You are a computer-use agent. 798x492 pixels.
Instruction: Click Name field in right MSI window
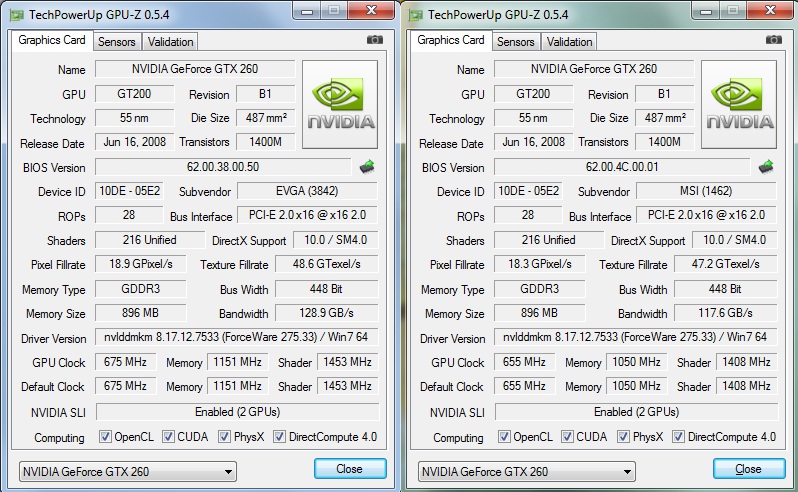pyautogui.click(x=594, y=69)
